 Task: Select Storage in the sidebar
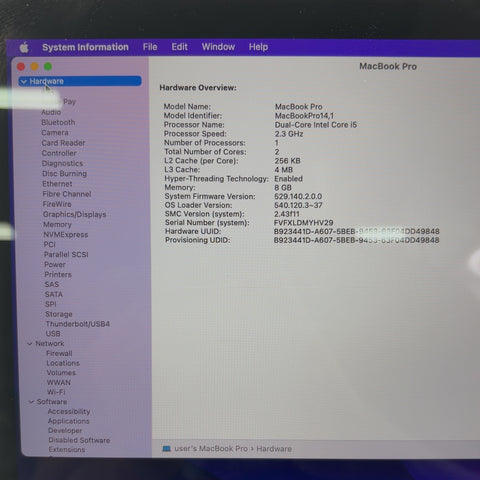click(59, 314)
